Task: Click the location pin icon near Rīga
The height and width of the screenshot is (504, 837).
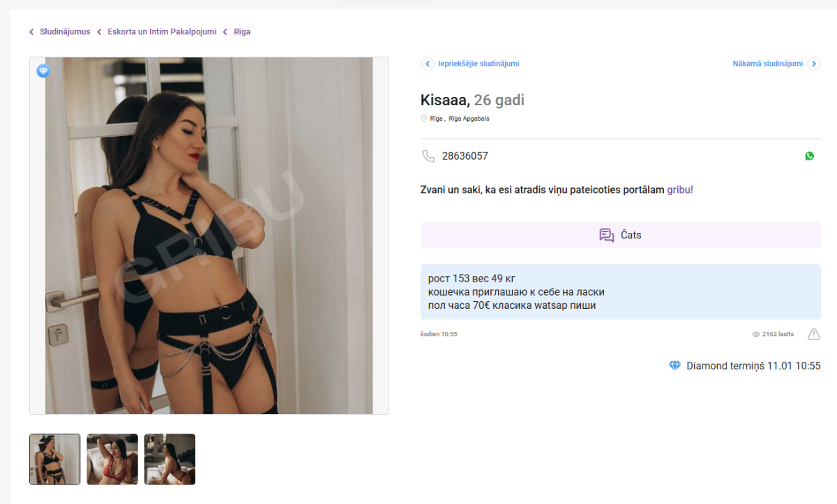Action: [x=423, y=119]
